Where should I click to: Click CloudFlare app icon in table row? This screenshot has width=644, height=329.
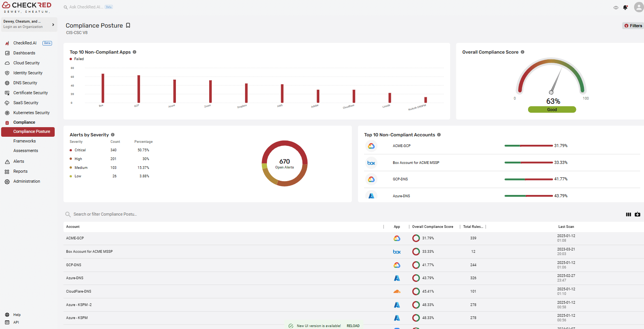tap(397, 291)
